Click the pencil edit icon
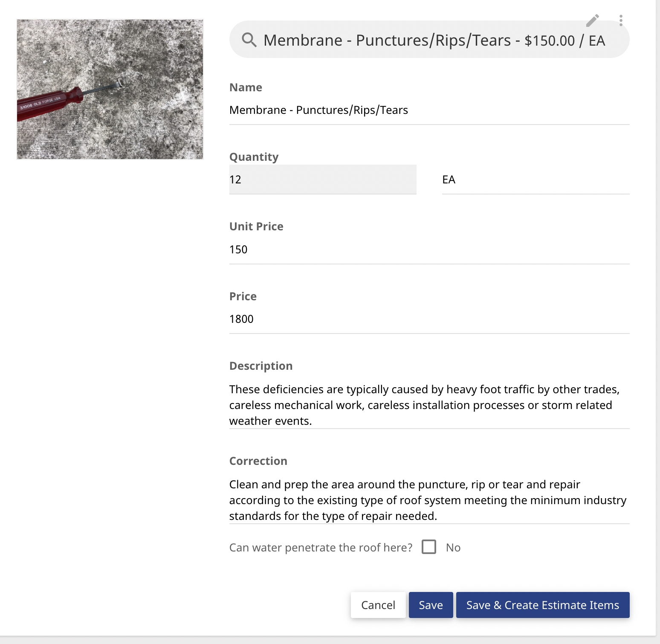660x644 pixels. (592, 20)
